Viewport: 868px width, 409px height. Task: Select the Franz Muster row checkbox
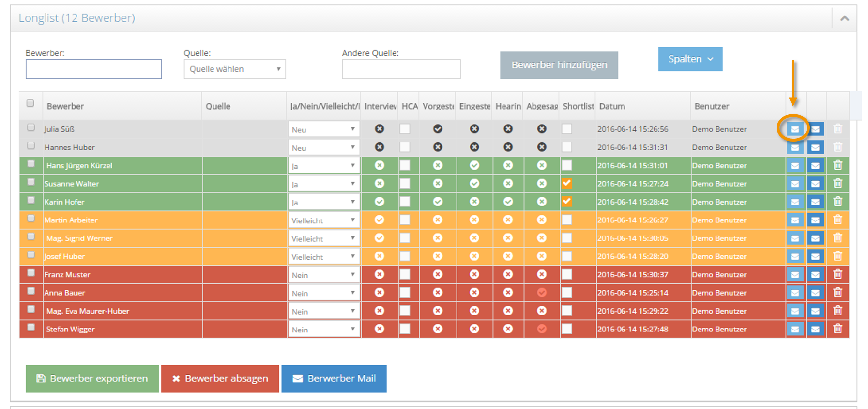[x=31, y=273]
